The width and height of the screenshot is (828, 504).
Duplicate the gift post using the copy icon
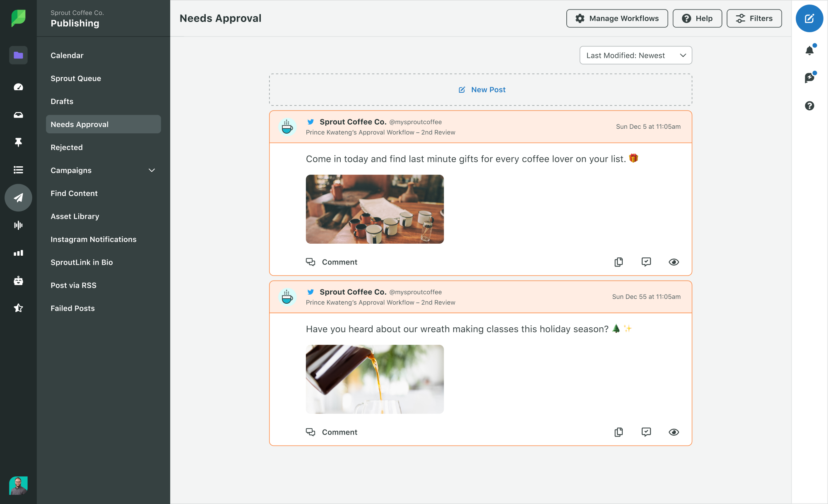click(619, 262)
